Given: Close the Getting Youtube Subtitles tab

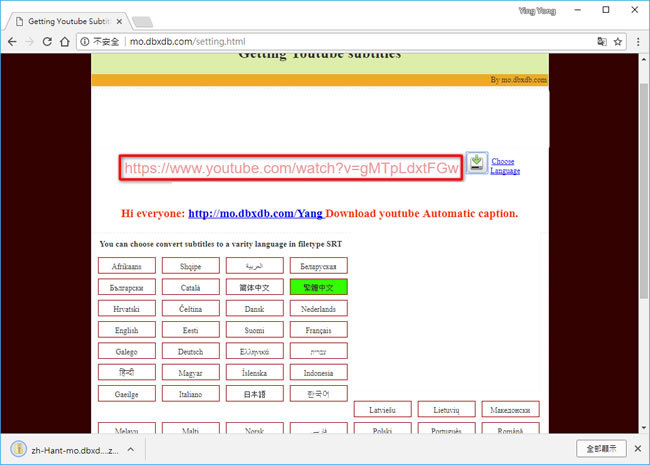Looking at the screenshot, I should click(119, 22).
